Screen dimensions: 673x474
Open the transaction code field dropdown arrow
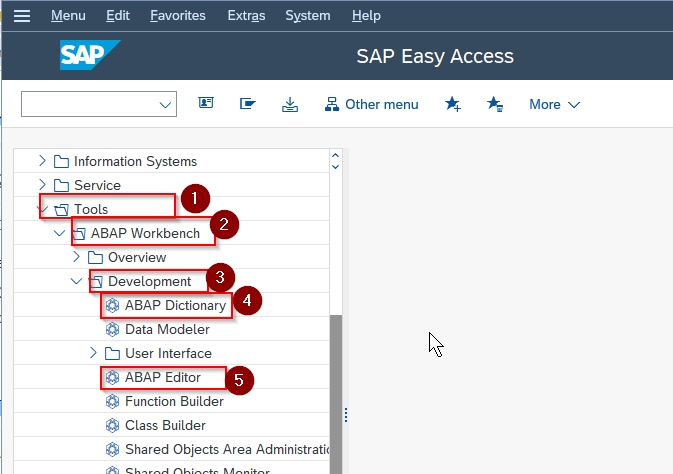[x=165, y=105]
